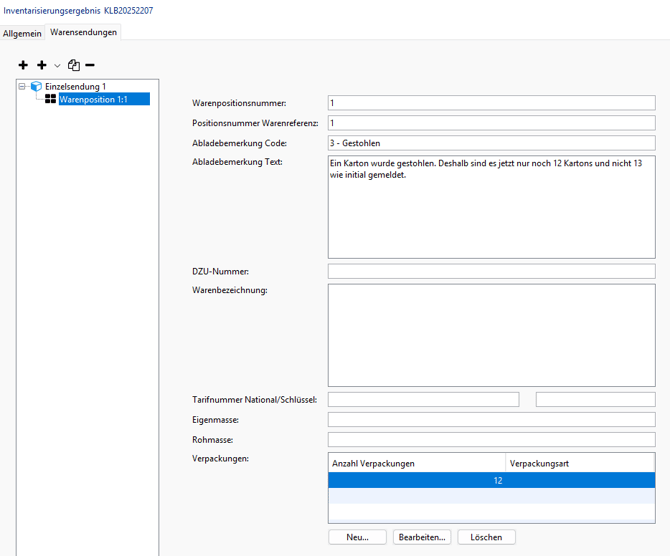
Task: Click the Warenbezeichnung text area
Action: point(491,335)
